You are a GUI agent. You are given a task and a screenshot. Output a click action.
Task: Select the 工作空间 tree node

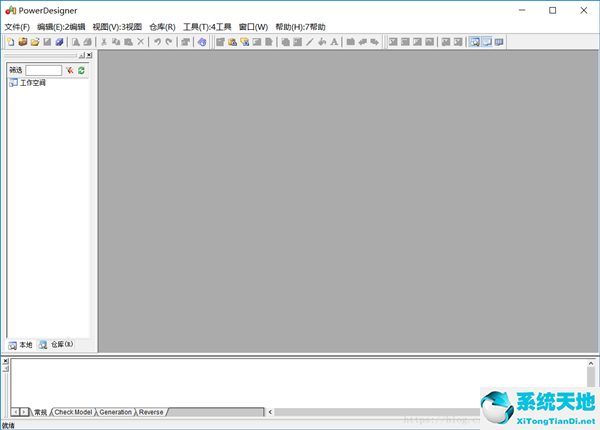[x=28, y=83]
